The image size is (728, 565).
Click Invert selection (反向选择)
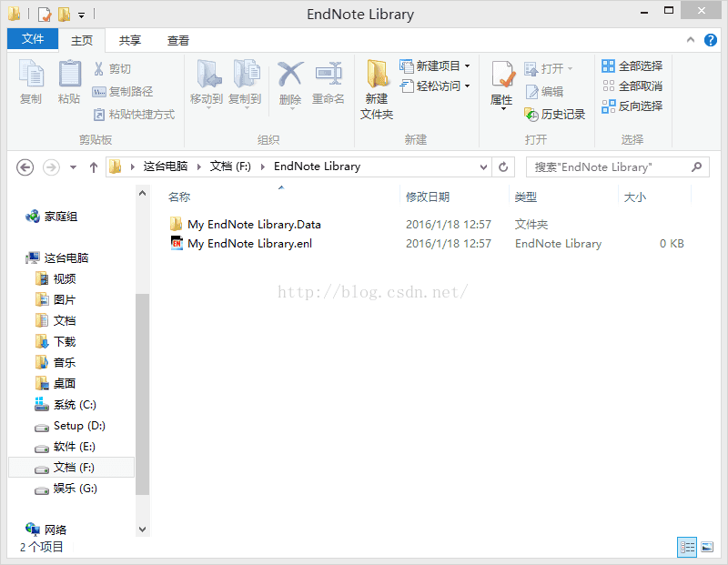tap(632, 106)
